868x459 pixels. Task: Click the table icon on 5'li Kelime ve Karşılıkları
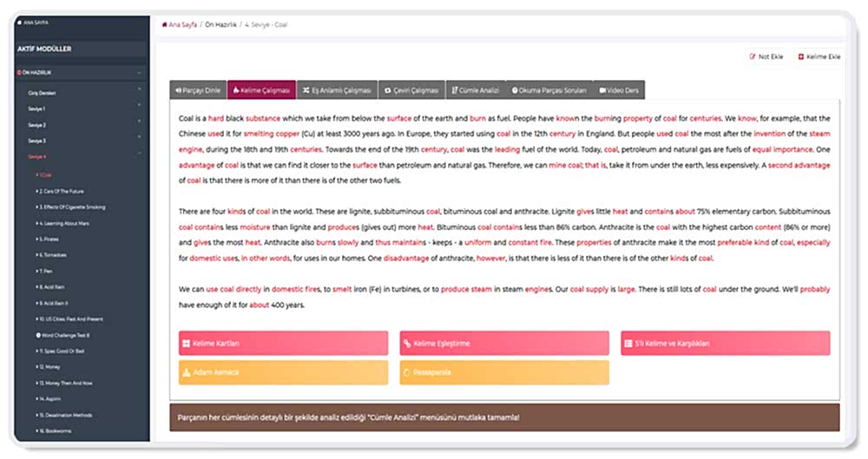click(628, 344)
